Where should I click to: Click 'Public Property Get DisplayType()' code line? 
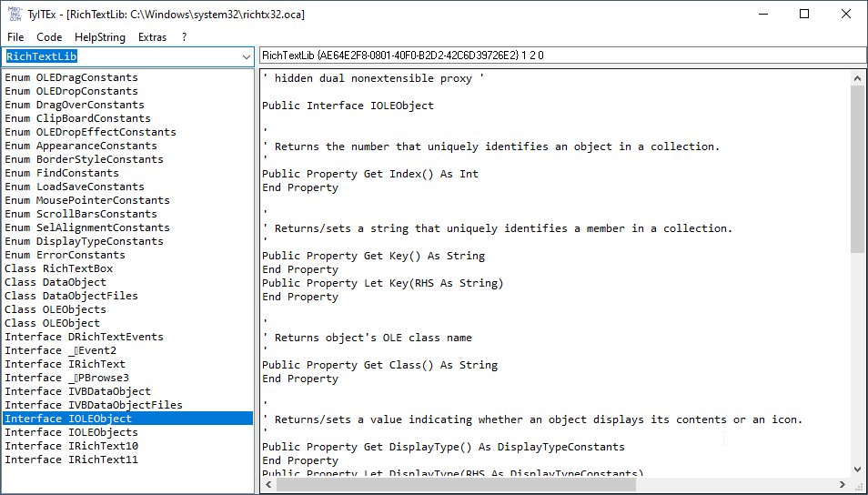pyautogui.click(x=443, y=447)
